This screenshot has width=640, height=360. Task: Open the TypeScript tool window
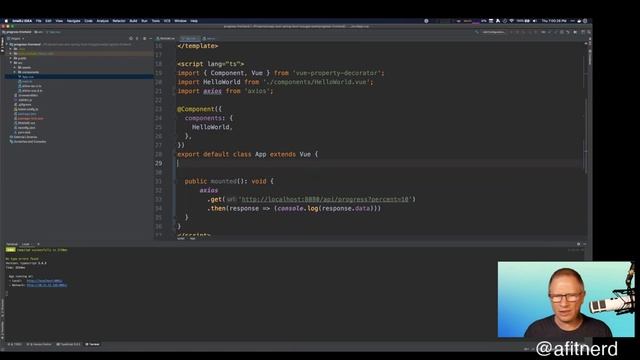pyautogui.click(x=68, y=344)
